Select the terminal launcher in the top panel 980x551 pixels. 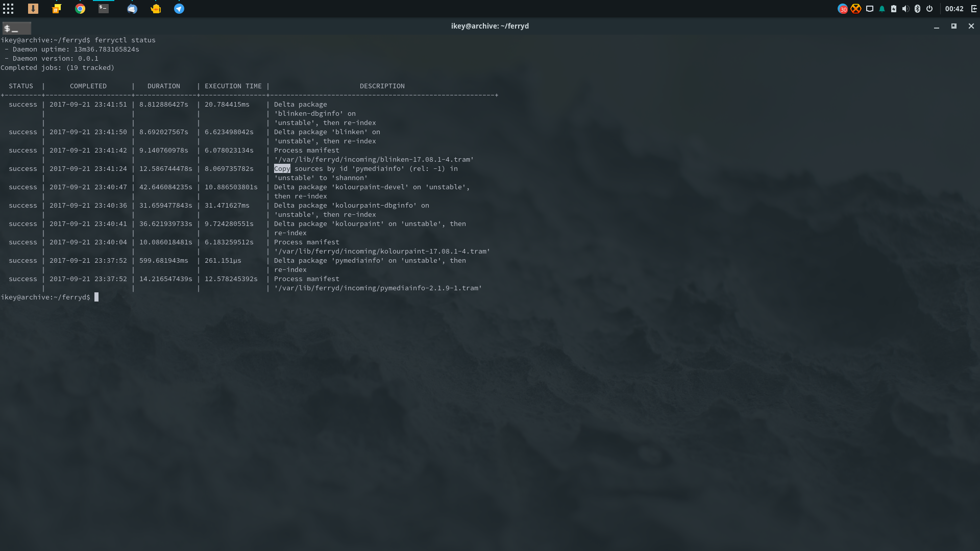click(x=104, y=9)
